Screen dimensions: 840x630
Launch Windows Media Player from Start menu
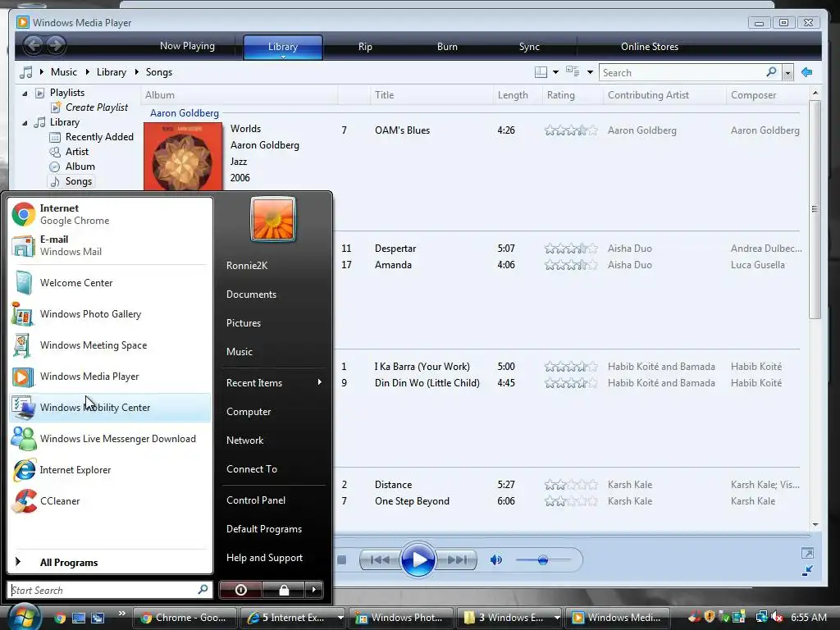(x=110, y=377)
